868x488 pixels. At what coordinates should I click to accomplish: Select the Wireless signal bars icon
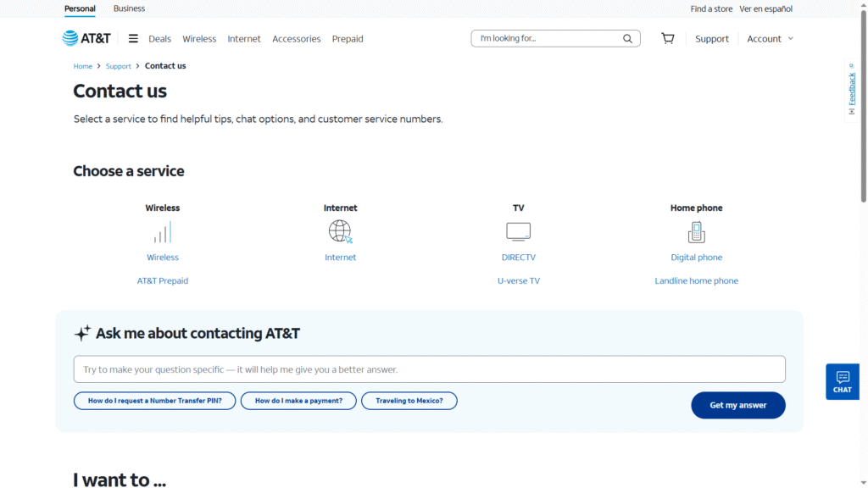(x=162, y=230)
